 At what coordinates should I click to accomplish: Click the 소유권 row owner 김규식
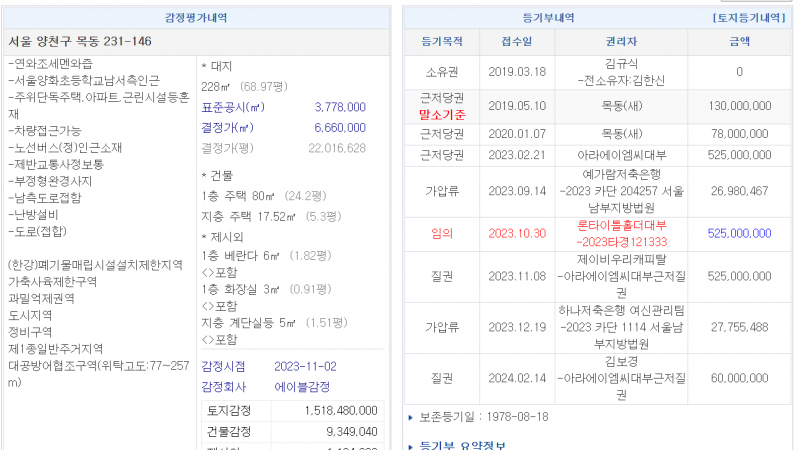click(x=621, y=63)
